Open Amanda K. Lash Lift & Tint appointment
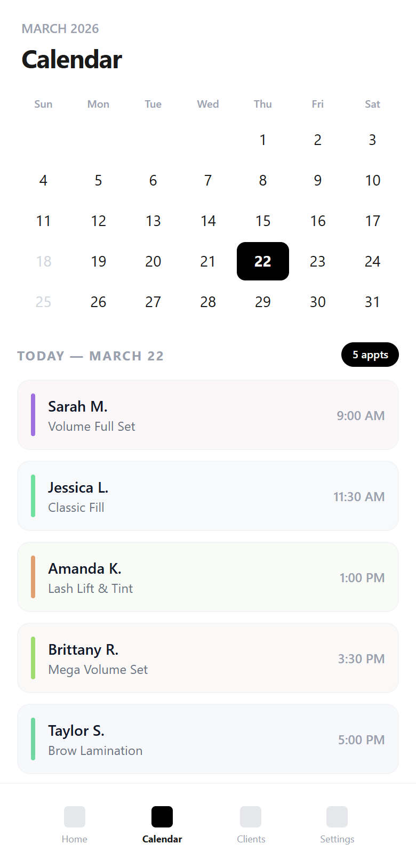This screenshot has height=868, width=416. coord(208,577)
